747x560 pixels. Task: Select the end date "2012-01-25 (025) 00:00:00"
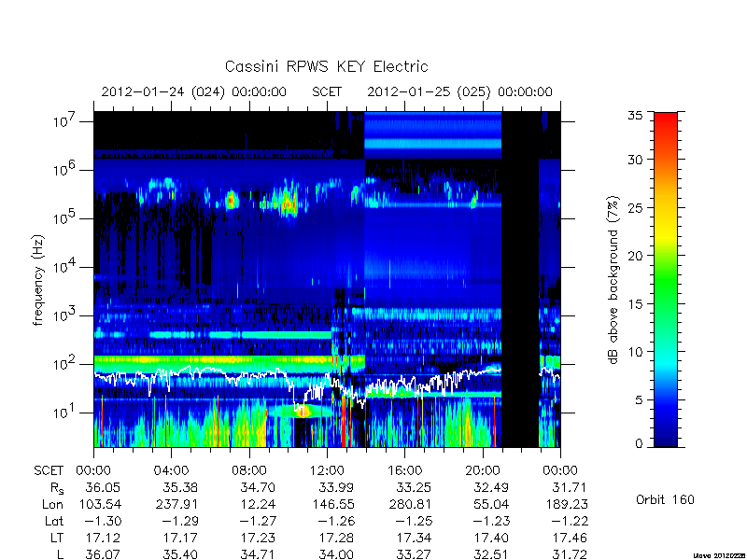pos(459,91)
